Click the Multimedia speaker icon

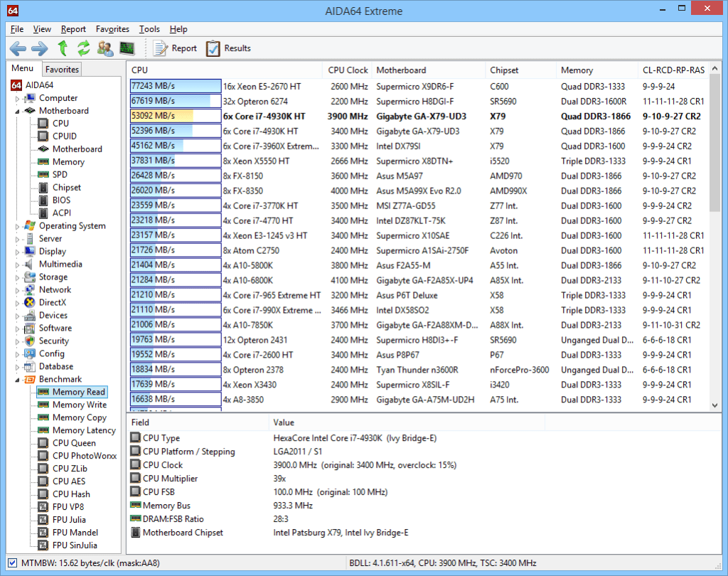[30, 265]
